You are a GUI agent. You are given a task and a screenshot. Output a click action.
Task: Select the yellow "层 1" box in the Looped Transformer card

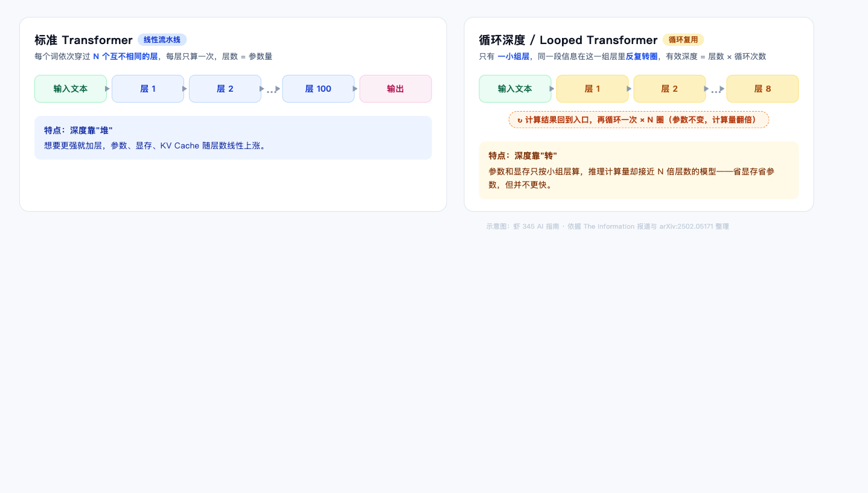[592, 89]
